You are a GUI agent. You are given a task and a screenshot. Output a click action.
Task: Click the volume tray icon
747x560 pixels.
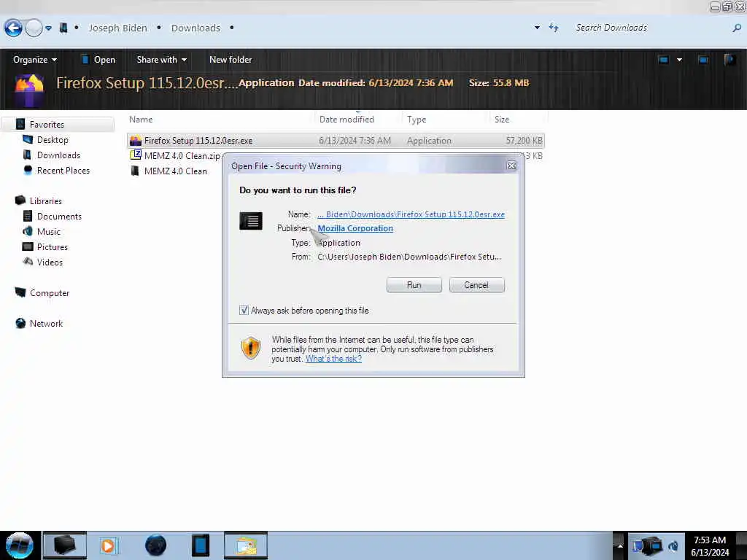pos(673,545)
